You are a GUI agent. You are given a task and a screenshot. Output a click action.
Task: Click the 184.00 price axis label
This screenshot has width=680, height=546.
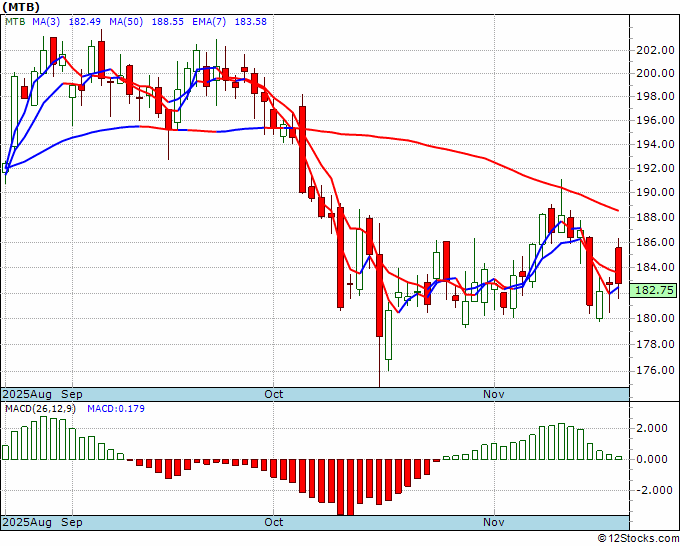tap(655, 267)
